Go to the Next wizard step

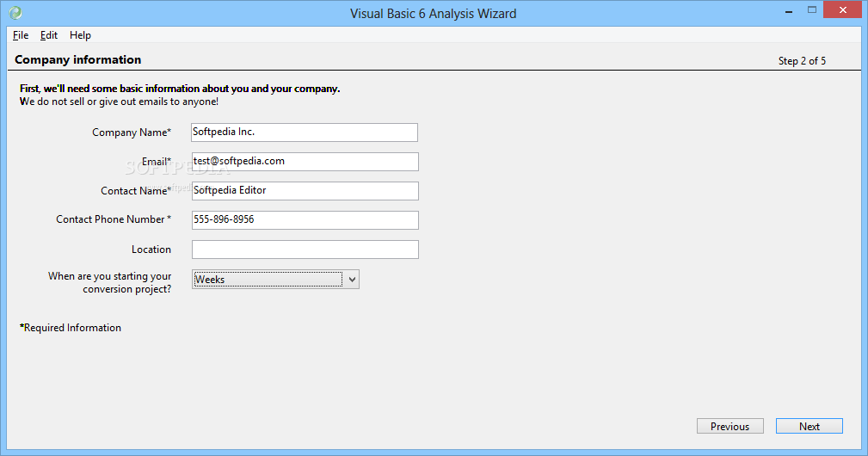click(x=810, y=426)
